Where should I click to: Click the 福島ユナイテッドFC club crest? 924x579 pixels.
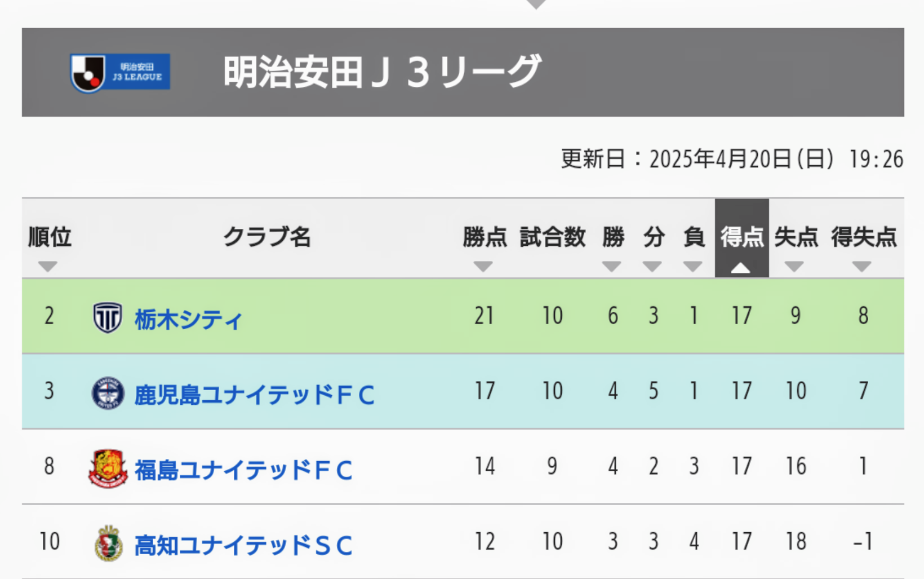click(x=108, y=468)
